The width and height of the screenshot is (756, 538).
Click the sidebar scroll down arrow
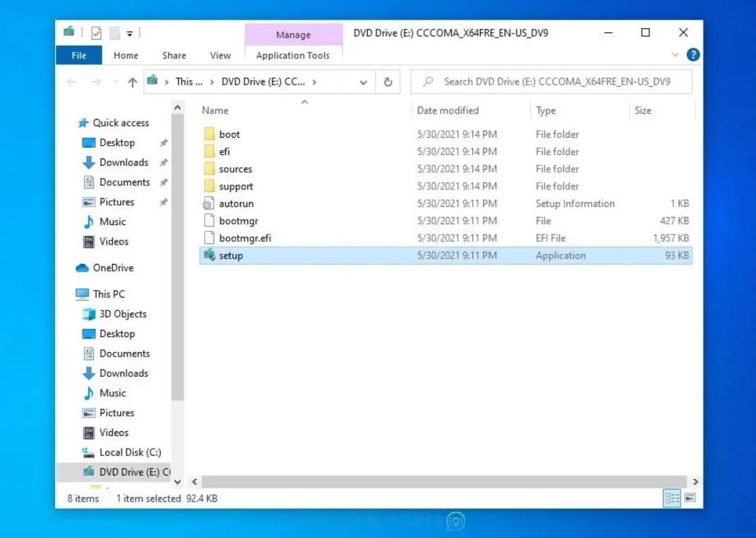[x=177, y=482]
